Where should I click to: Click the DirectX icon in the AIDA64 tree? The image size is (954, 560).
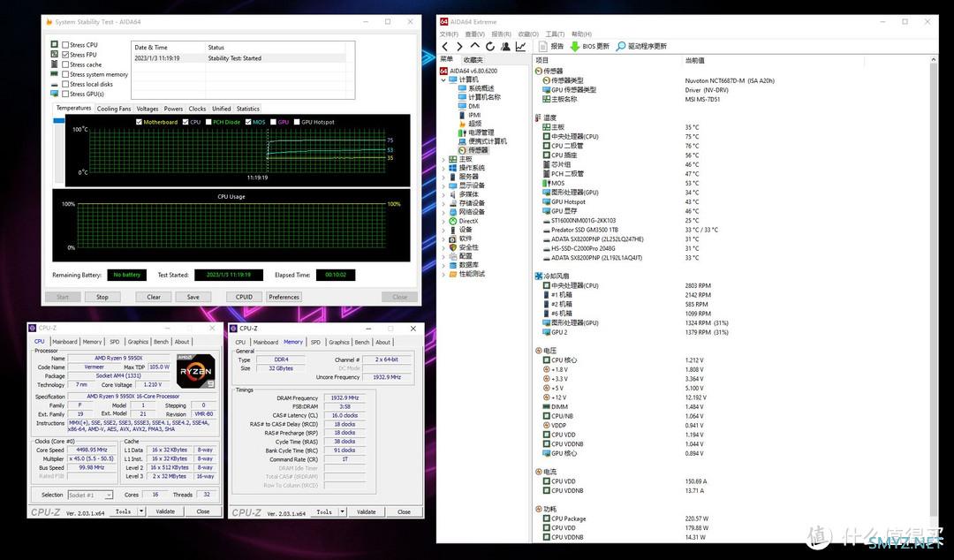tap(452, 221)
